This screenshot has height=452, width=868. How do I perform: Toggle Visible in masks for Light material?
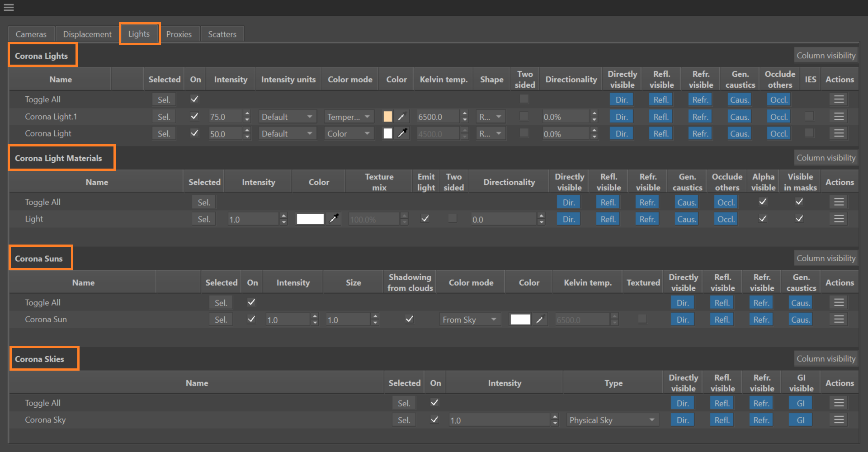799,218
